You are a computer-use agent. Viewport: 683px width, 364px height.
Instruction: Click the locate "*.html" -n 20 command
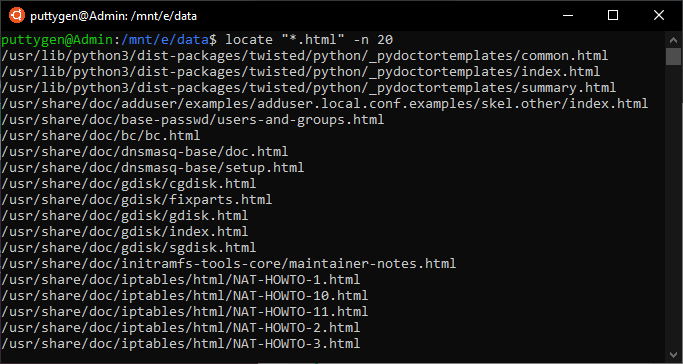[309, 40]
